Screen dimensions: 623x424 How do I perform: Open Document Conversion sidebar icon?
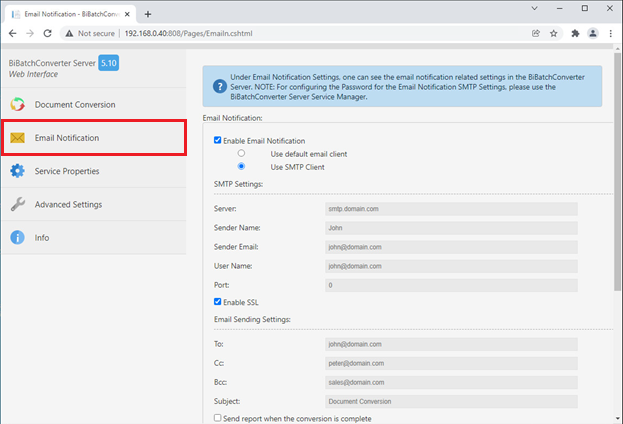(17, 104)
